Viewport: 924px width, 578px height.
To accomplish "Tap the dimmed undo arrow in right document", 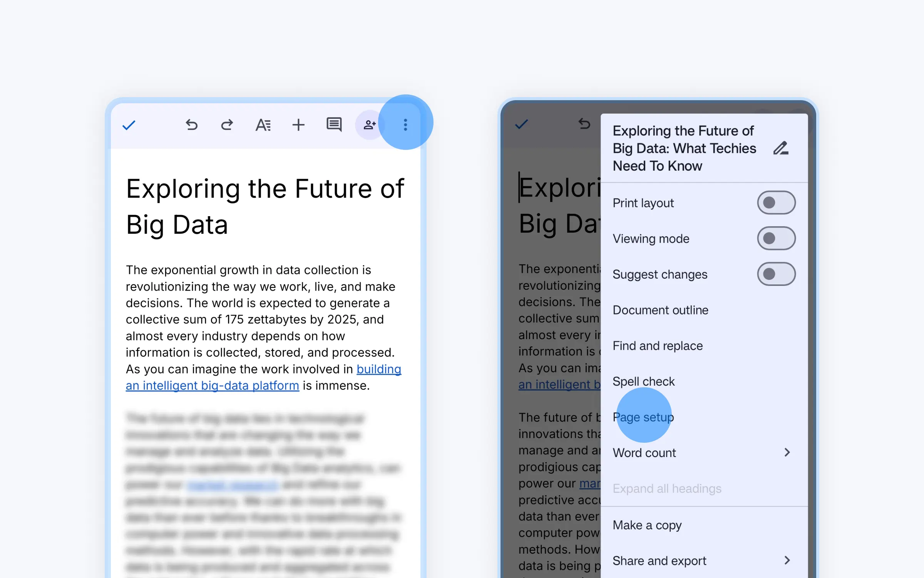I will pos(584,124).
